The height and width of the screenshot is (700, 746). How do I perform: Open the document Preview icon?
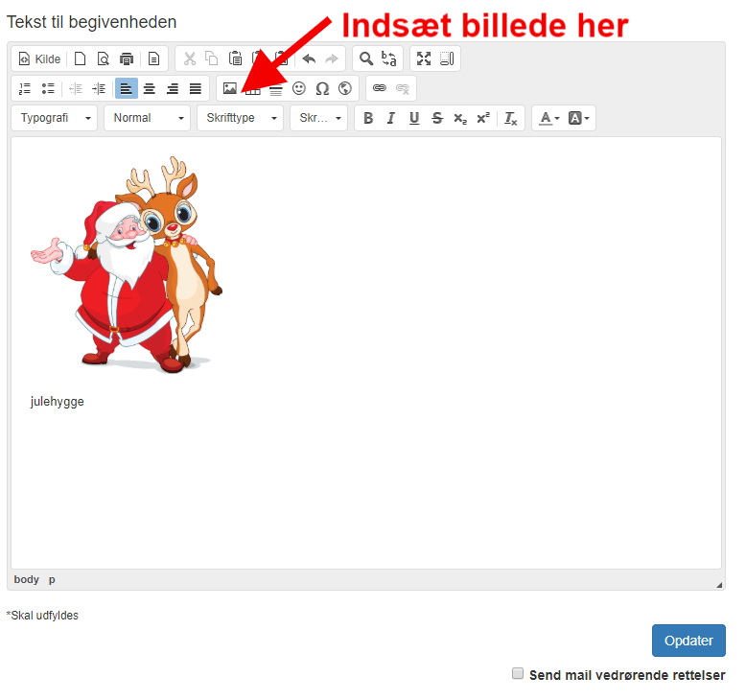point(104,59)
